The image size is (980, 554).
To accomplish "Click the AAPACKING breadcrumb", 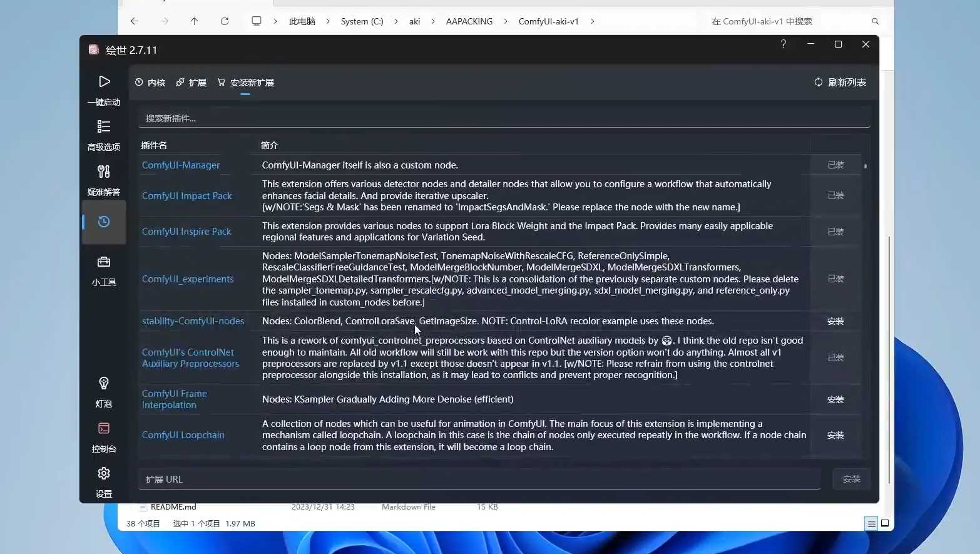I will pyautogui.click(x=469, y=21).
